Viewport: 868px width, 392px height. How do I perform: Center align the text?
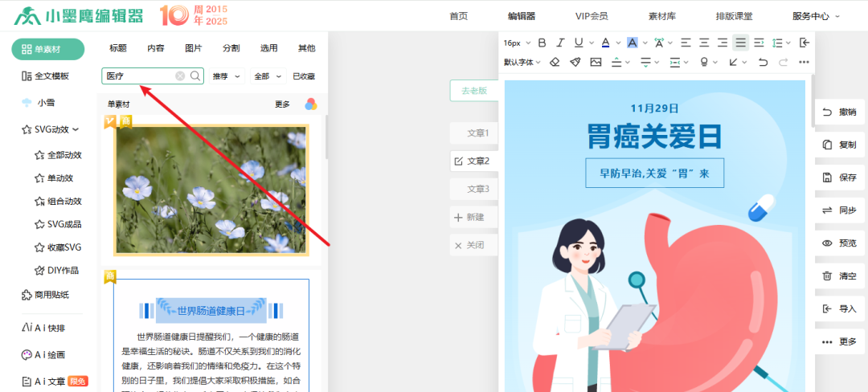tap(704, 43)
